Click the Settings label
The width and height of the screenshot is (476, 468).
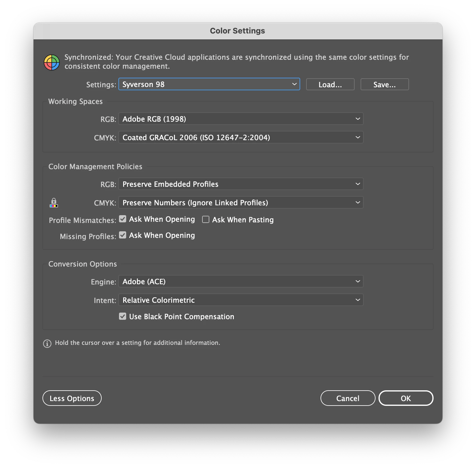tap(101, 85)
